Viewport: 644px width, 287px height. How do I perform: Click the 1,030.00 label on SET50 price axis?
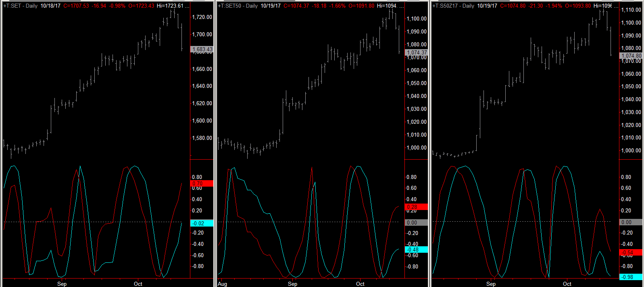pyautogui.click(x=417, y=109)
